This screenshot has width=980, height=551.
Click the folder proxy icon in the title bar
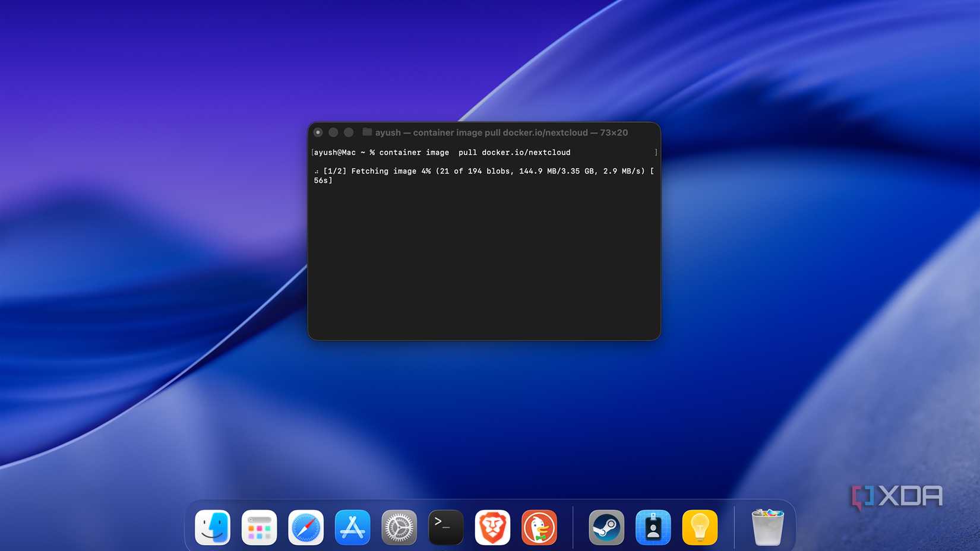point(366,132)
